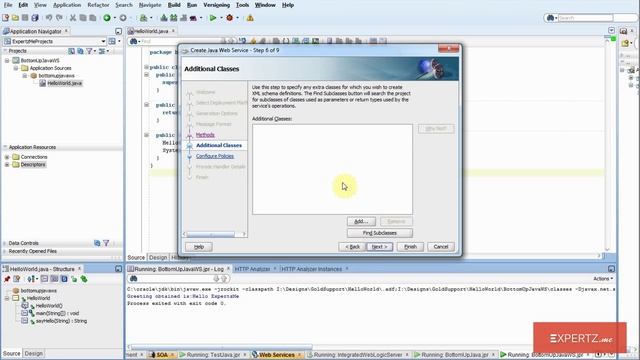Click the Paste icon in main toolbar
Screen dimensions: 640x360
tap(93, 18)
